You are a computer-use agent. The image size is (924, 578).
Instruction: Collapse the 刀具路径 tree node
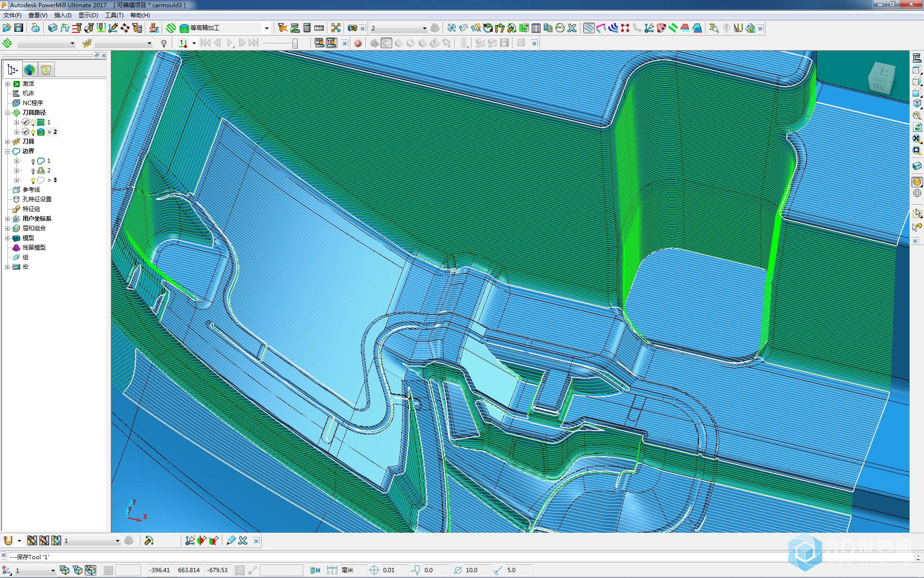[8, 113]
